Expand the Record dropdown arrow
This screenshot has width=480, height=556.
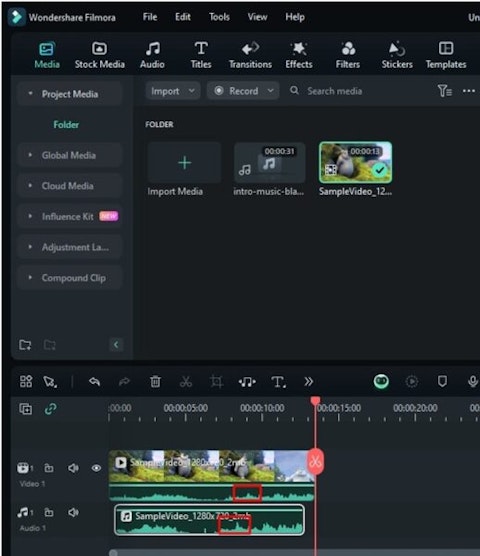tap(270, 91)
